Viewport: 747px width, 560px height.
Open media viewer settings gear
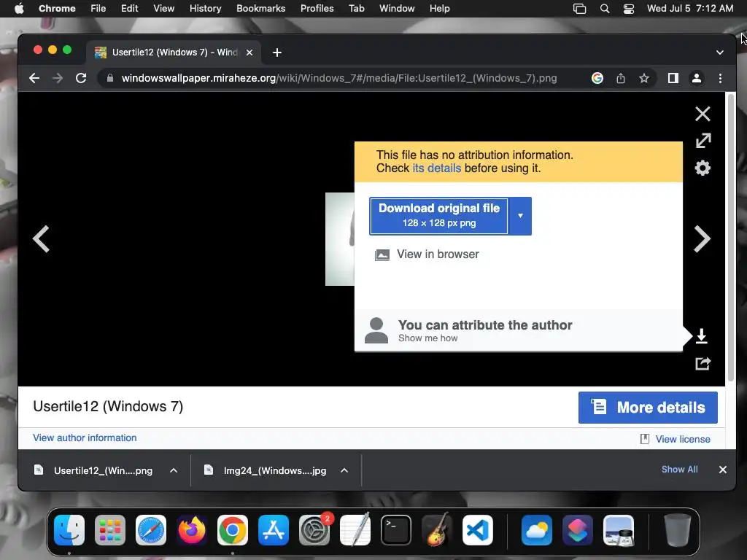coord(703,168)
